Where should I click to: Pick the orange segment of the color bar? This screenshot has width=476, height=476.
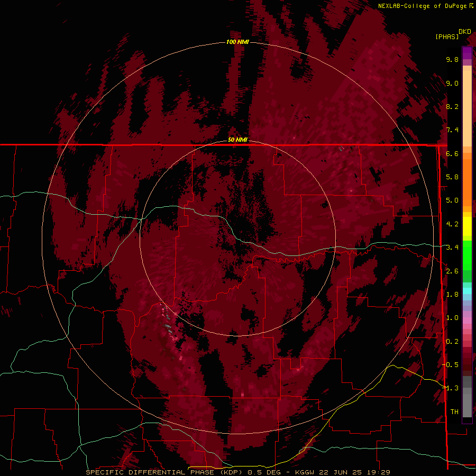pos(467,179)
